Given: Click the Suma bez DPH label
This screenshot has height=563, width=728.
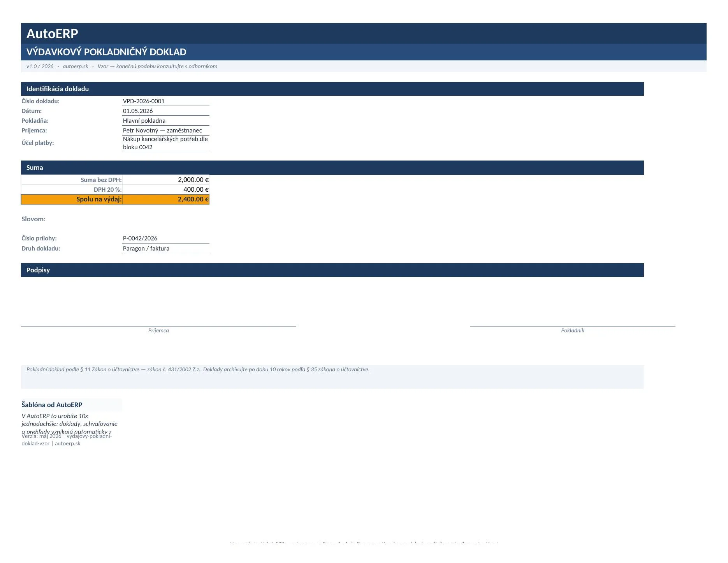Looking at the screenshot, I should pos(101,180).
